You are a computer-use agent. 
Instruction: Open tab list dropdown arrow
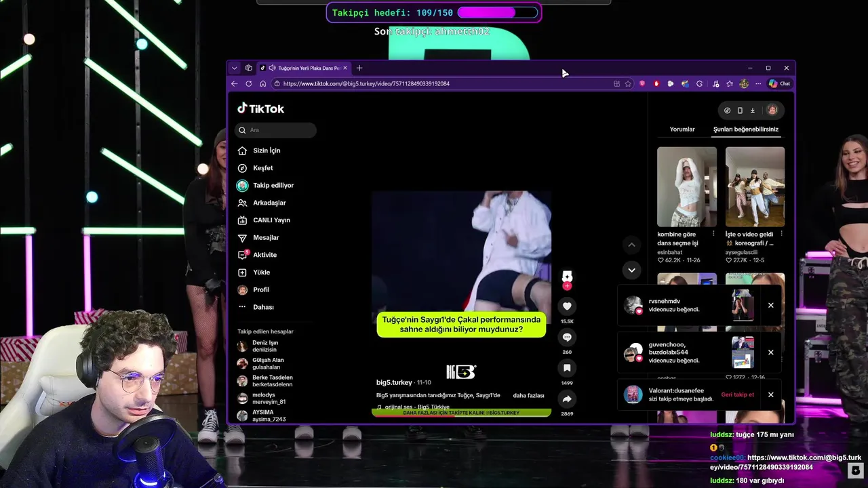click(x=235, y=68)
